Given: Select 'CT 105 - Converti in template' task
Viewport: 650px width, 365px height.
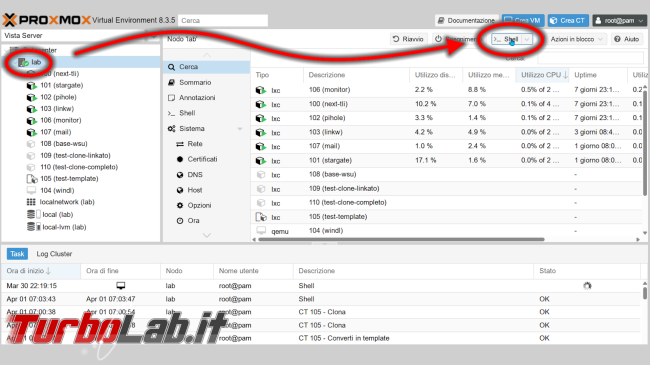Looking at the screenshot, I should tap(344, 338).
